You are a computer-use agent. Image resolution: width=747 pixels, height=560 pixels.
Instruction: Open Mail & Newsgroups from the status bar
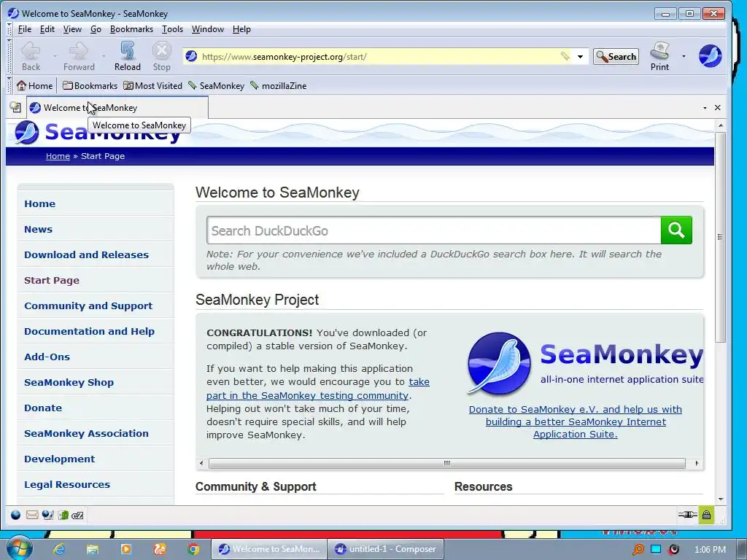(x=32, y=515)
